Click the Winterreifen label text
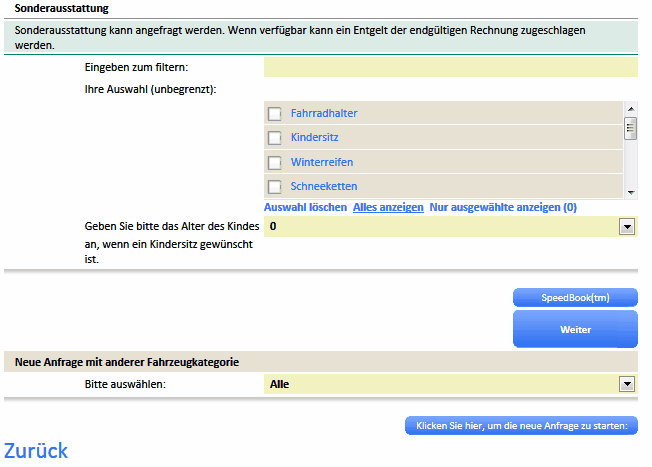652x467 pixels. [322, 162]
